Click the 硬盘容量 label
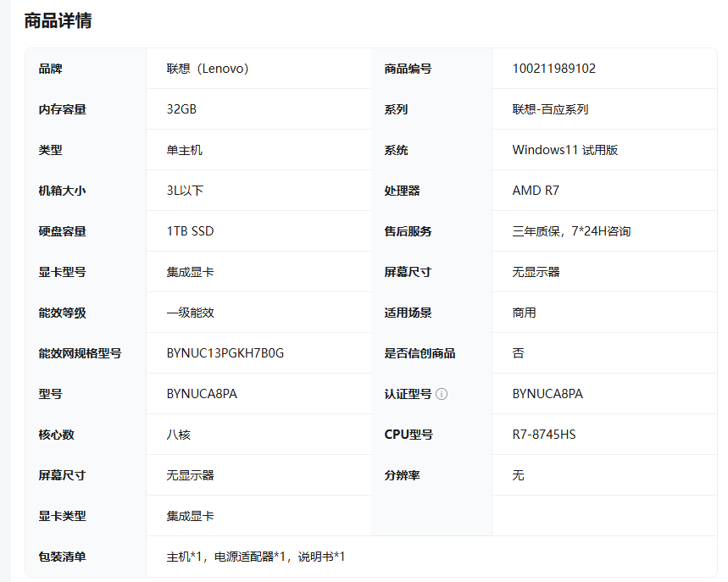 pyautogui.click(x=62, y=231)
